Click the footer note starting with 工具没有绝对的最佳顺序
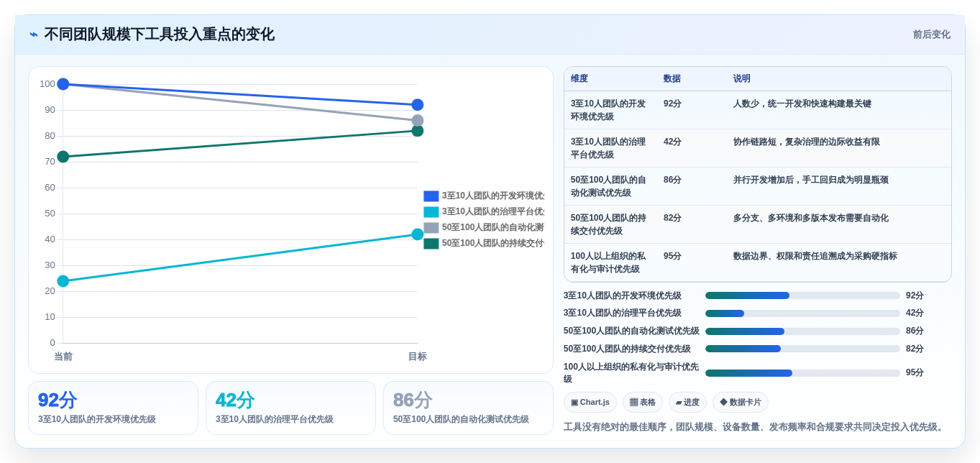 pyautogui.click(x=754, y=427)
